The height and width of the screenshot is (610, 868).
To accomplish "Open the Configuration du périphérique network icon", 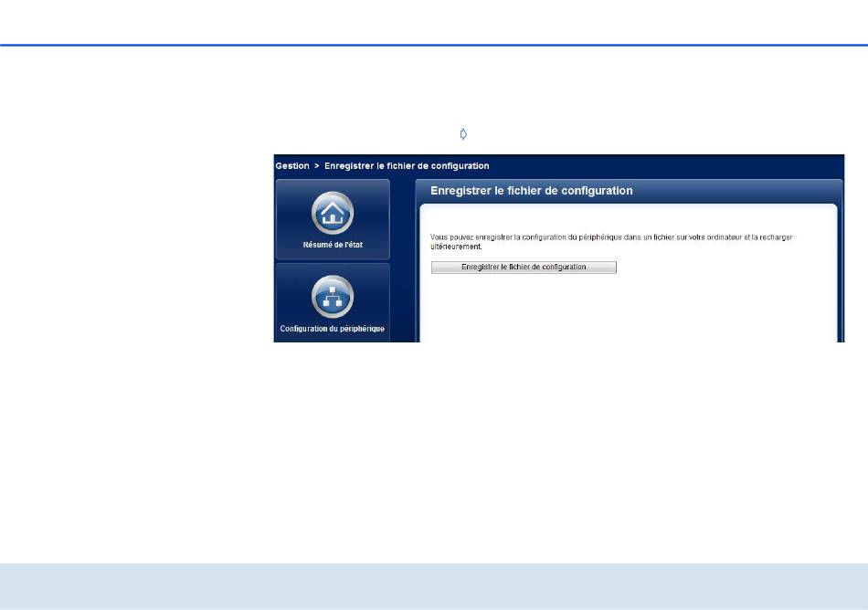I will (x=333, y=297).
